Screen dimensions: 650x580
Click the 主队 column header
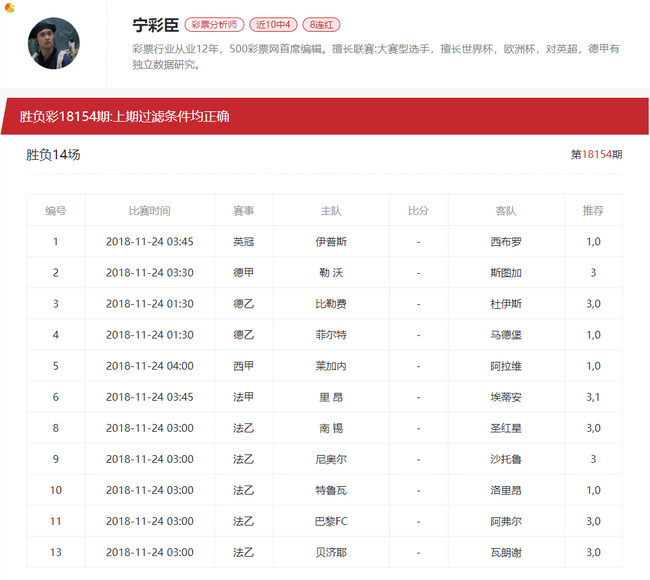coord(331,211)
